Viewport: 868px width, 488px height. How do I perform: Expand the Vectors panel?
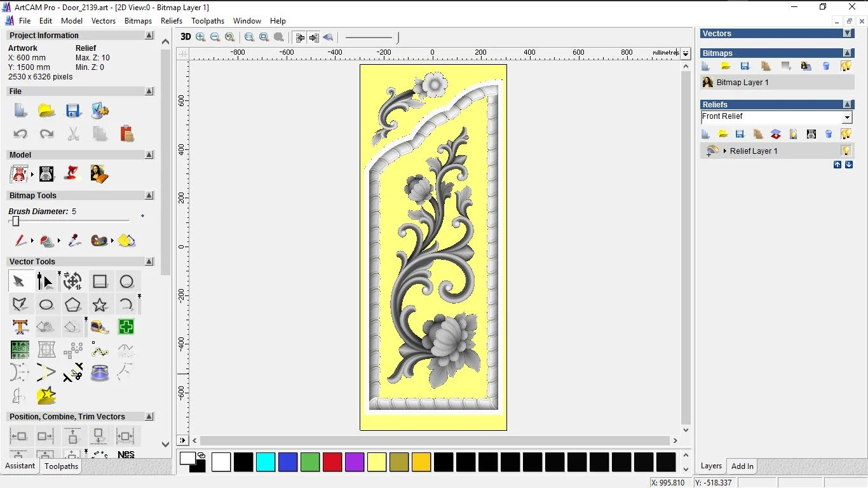[847, 33]
